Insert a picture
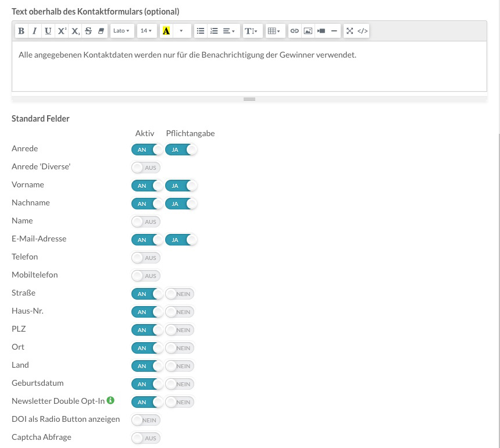500x448 pixels. tap(308, 31)
